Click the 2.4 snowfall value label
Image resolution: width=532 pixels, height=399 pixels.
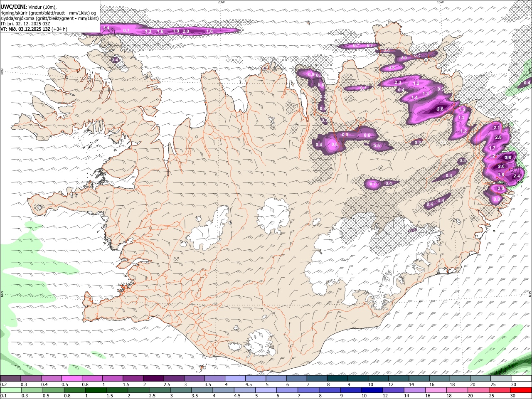517,176
